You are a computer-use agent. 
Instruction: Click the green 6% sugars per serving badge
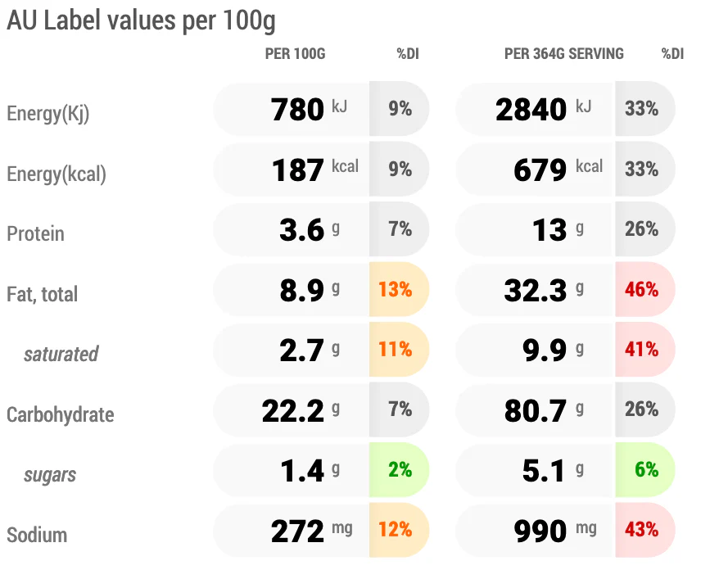click(x=645, y=470)
